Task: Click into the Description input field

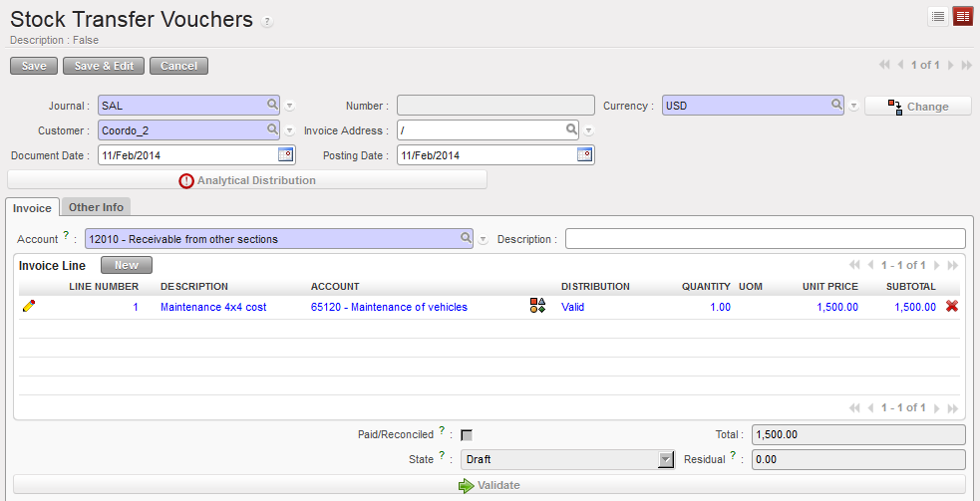Action: click(765, 239)
